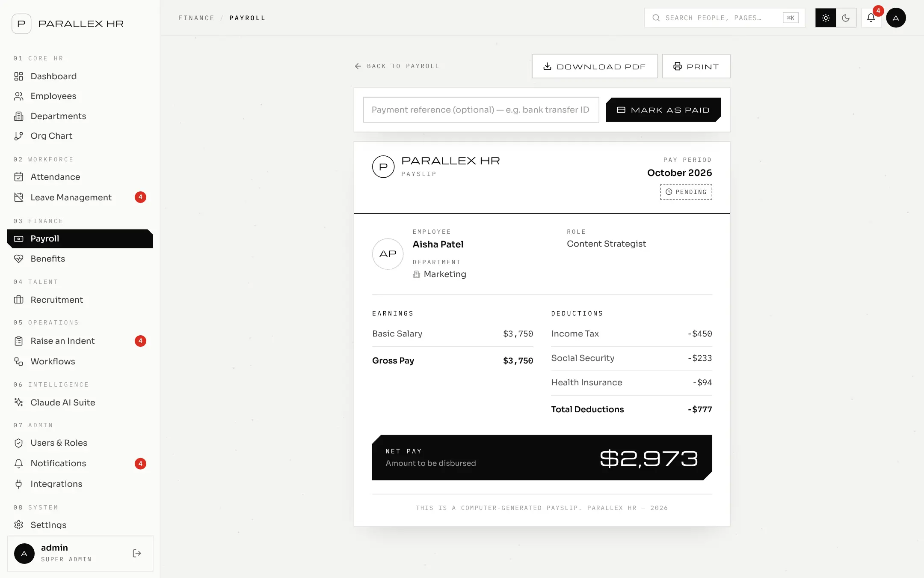Go back to payroll list
924x578 pixels.
point(397,66)
